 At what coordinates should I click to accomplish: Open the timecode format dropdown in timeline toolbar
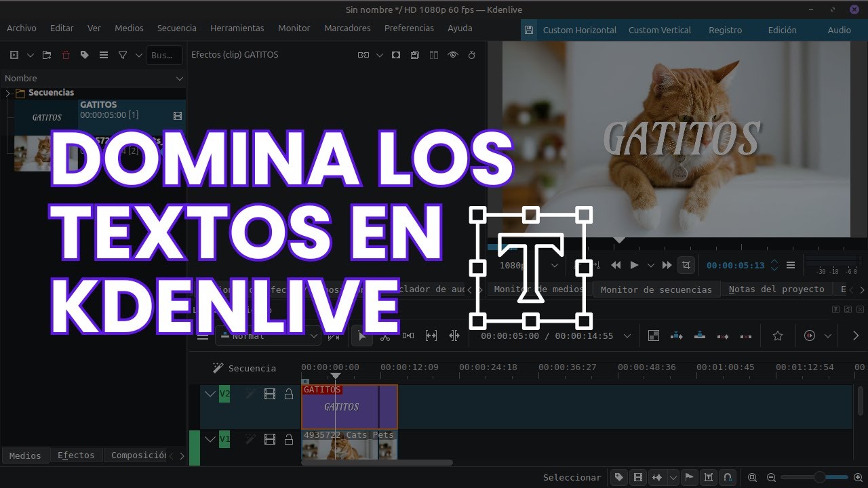tap(627, 335)
